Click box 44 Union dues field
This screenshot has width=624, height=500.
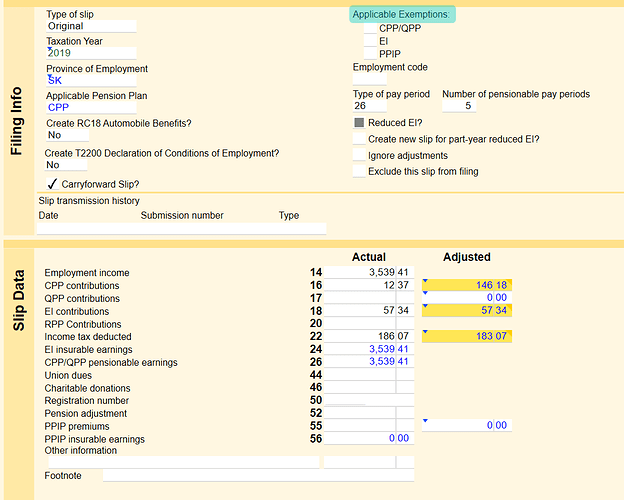coord(369,375)
